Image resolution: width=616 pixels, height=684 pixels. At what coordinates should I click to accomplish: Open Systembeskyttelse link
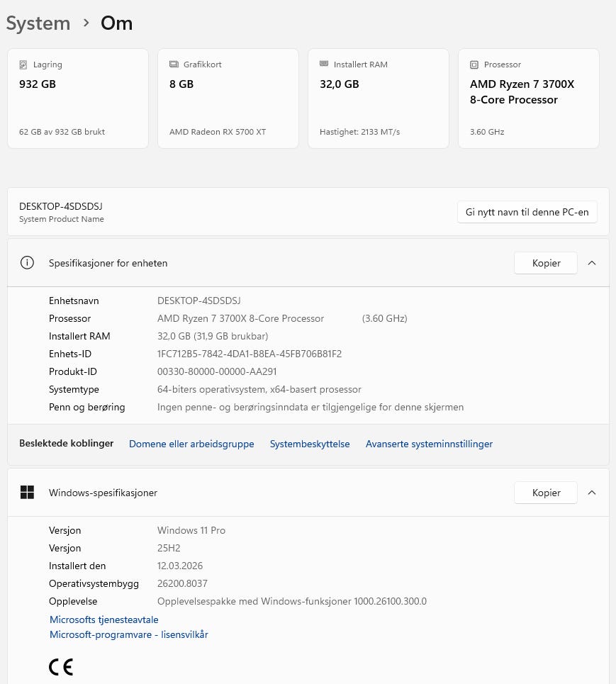coord(310,444)
